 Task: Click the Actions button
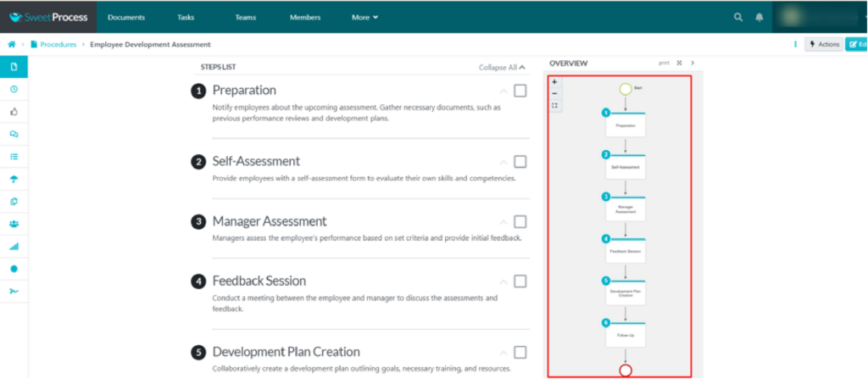(822, 44)
